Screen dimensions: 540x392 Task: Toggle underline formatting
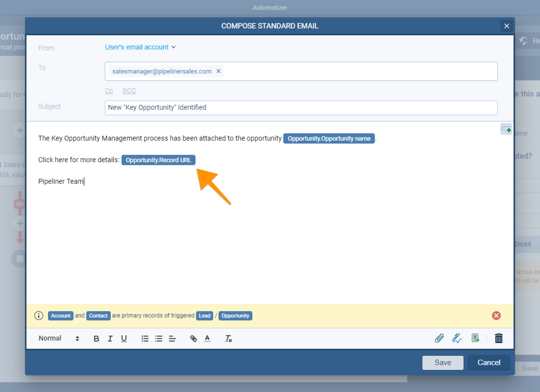pyautogui.click(x=123, y=338)
